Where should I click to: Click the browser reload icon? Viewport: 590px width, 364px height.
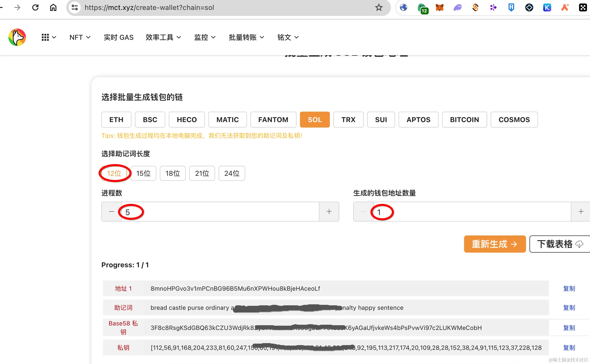pos(35,7)
